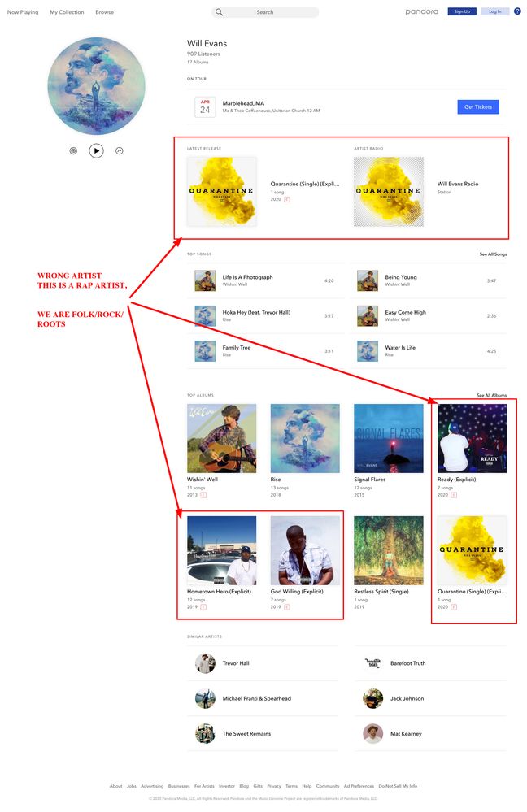Open the See All Albums link
The image size is (527, 812).
coord(492,395)
